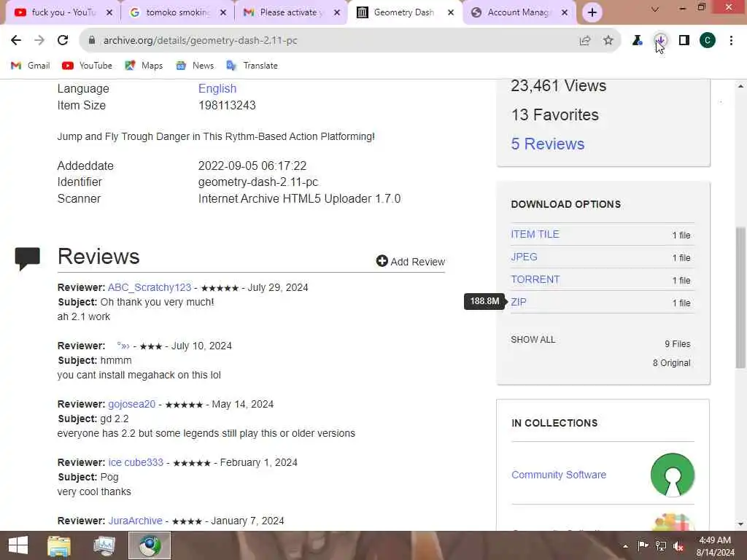
Task: Click the '23,461 Views' text
Action: tap(558, 86)
